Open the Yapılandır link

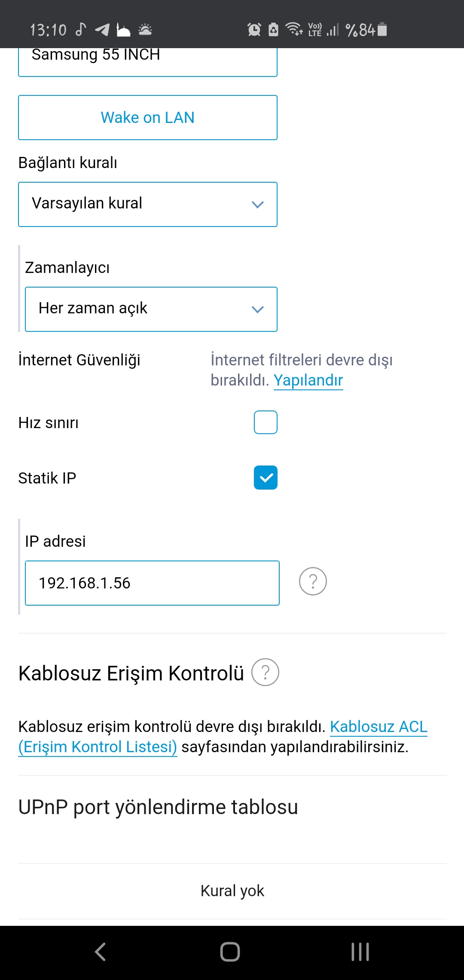pos(308,380)
